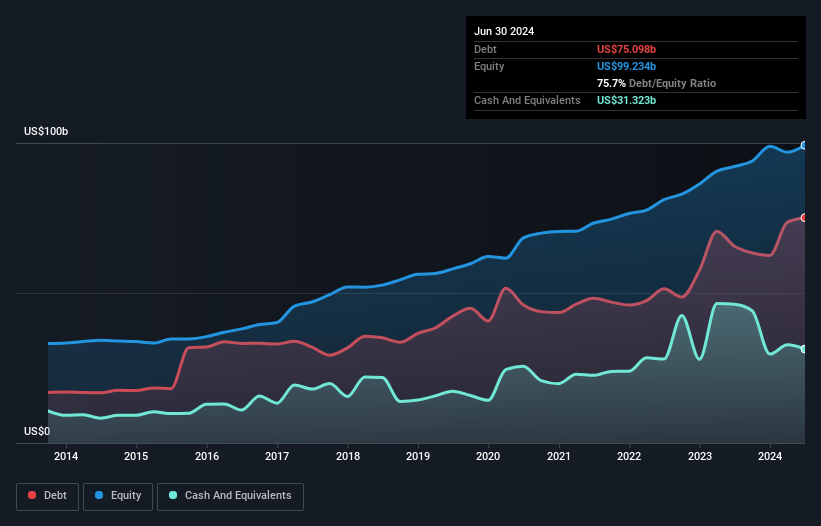
Task: Select the 2021 x-axis label
Action: (559, 456)
